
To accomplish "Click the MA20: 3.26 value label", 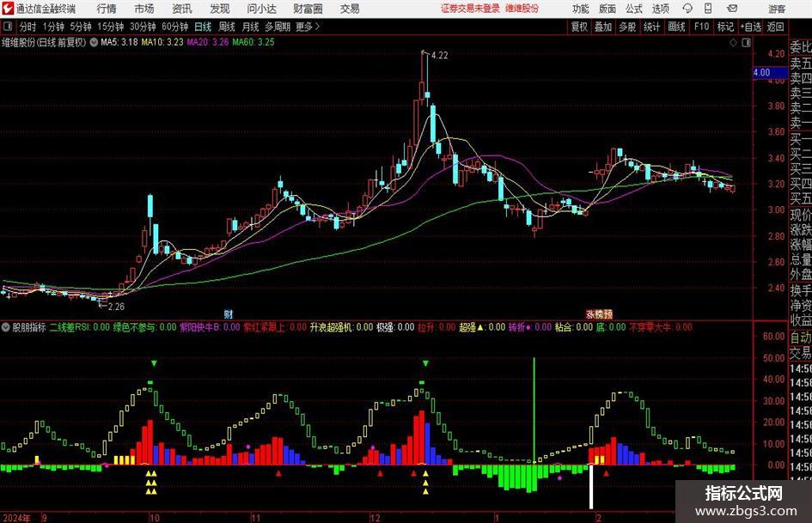I will point(208,42).
